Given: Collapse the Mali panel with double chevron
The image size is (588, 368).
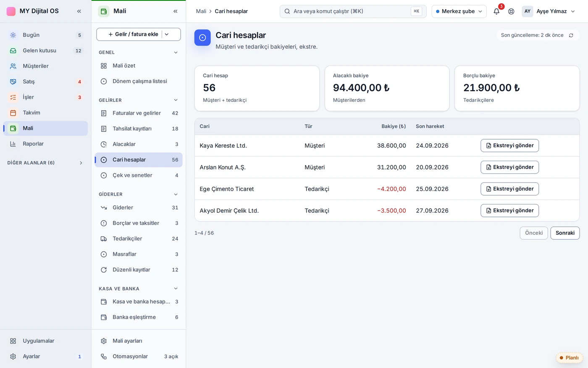Looking at the screenshot, I should (x=175, y=11).
